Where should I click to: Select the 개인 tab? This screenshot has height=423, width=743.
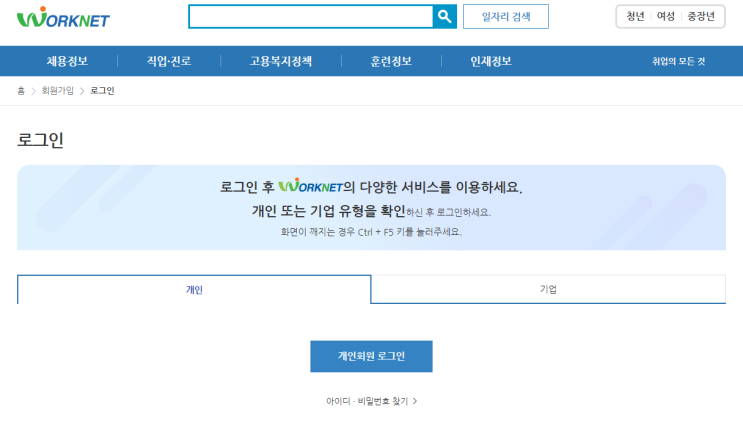[x=194, y=289]
